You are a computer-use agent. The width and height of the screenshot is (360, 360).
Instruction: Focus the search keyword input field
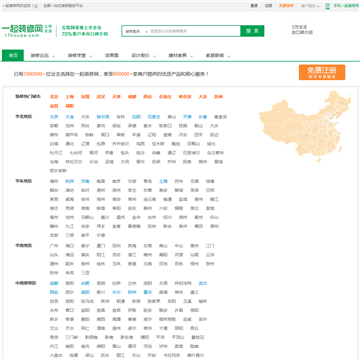click(195, 31)
